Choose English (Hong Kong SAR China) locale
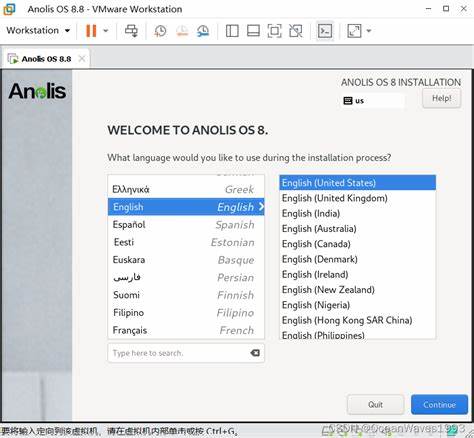Screen dimensions: 474x438 pos(358,320)
